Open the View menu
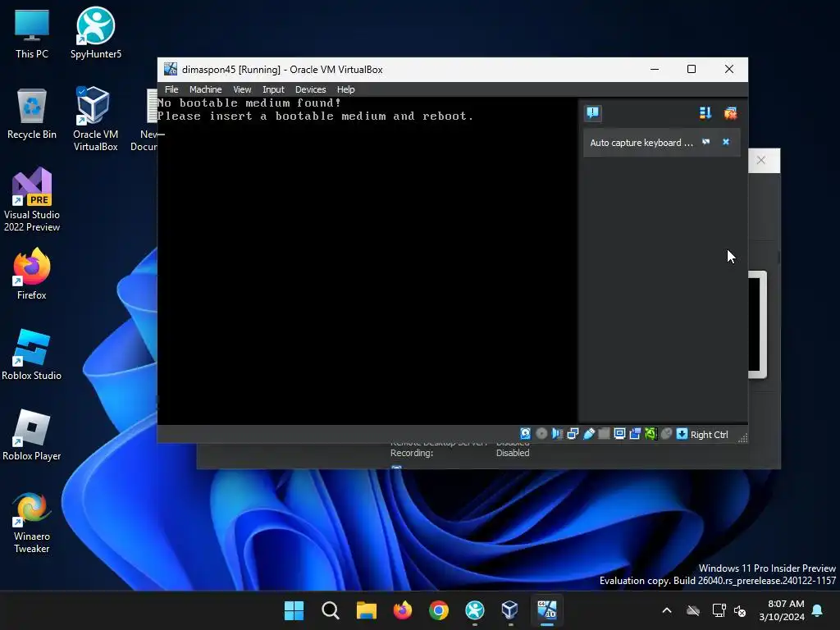 242,89
